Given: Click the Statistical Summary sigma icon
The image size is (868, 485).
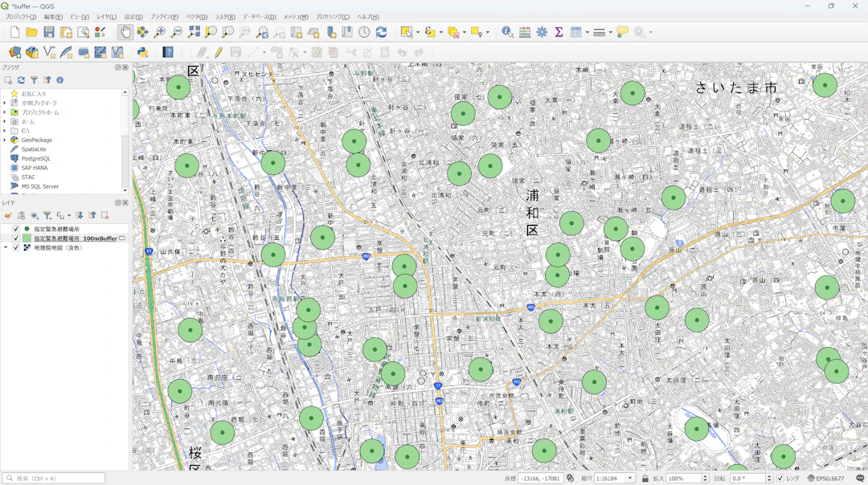Looking at the screenshot, I should pyautogui.click(x=559, y=32).
